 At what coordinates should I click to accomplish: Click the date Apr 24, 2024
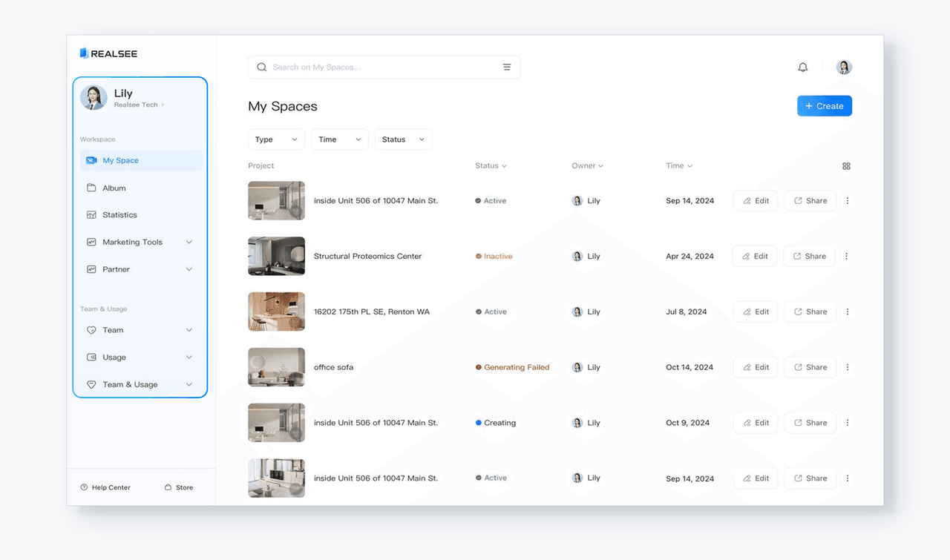click(689, 256)
